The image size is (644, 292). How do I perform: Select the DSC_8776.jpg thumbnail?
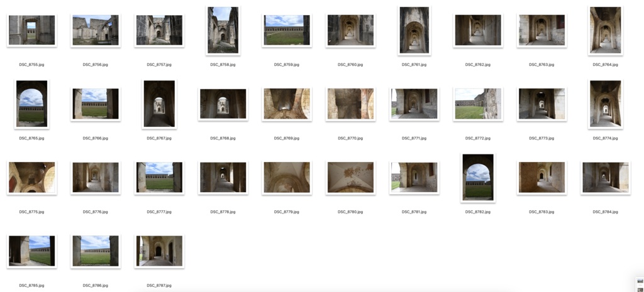pos(96,177)
